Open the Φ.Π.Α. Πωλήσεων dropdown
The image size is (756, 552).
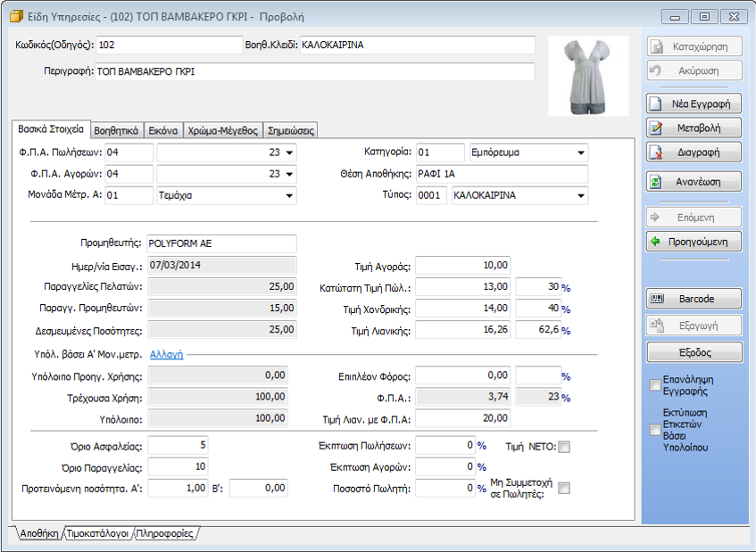pyautogui.click(x=290, y=152)
